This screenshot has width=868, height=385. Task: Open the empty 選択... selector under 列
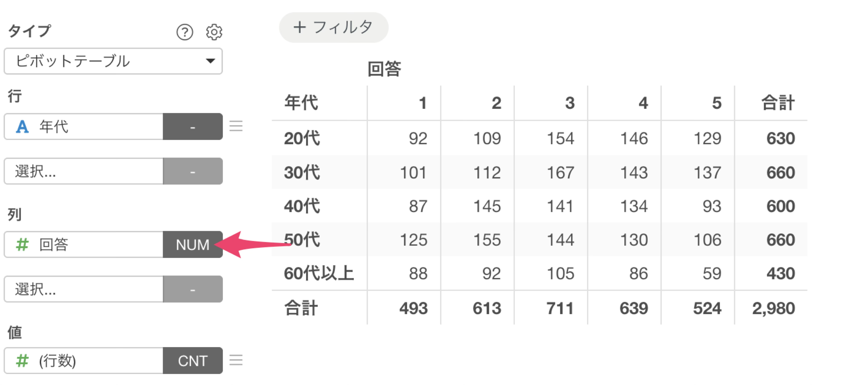pyautogui.click(x=84, y=289)
